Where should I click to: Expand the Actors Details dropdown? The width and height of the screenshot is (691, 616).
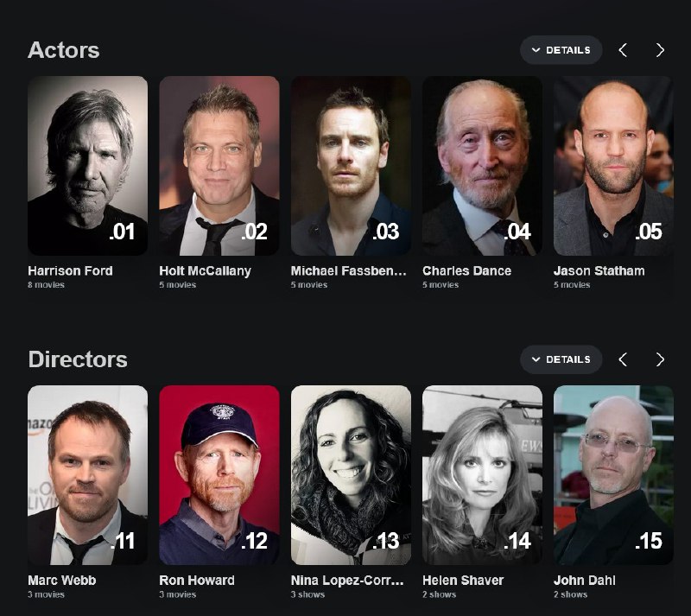[x=561, y=50]
